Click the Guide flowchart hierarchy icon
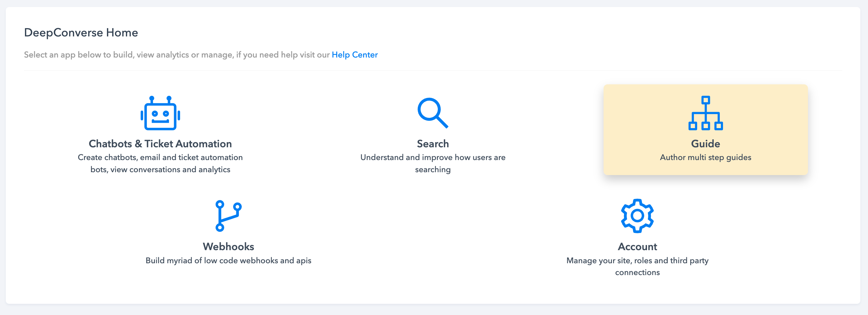 (x=705, y=113)
